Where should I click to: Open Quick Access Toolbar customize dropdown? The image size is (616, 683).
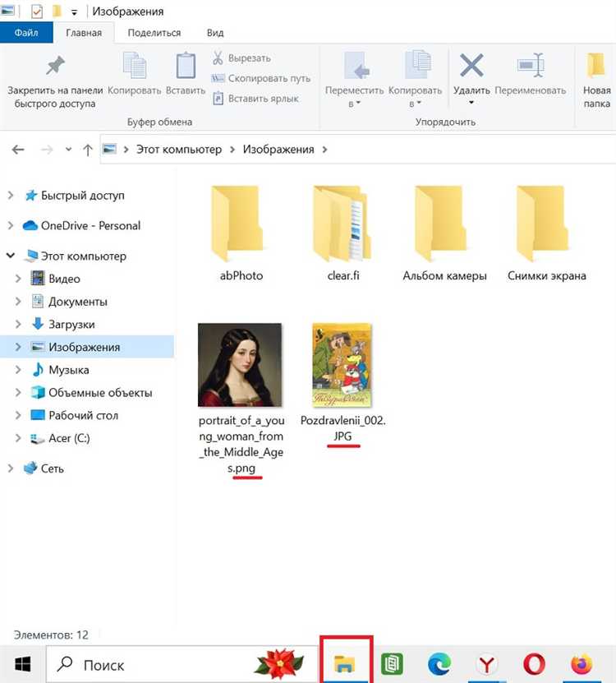tap(75, 12)
